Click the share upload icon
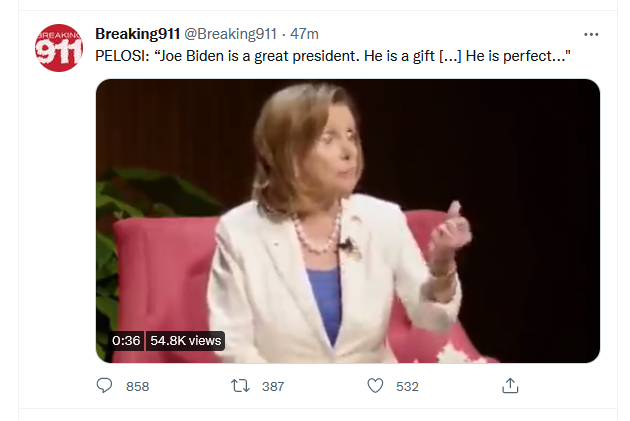Screen dimensions: 630x421 point(510,386)
